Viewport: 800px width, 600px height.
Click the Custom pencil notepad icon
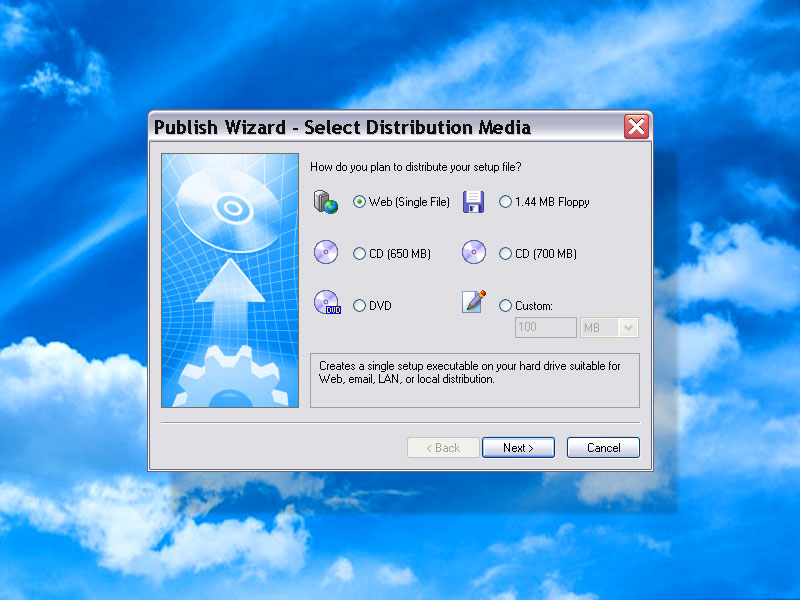click(x=473, y=302)
